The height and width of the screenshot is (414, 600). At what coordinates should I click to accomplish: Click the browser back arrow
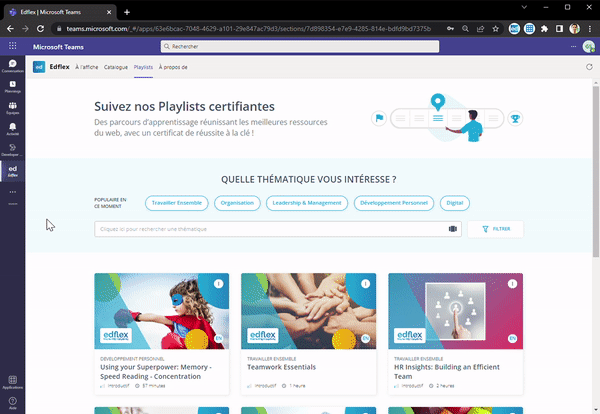click(x=10, y=29)
